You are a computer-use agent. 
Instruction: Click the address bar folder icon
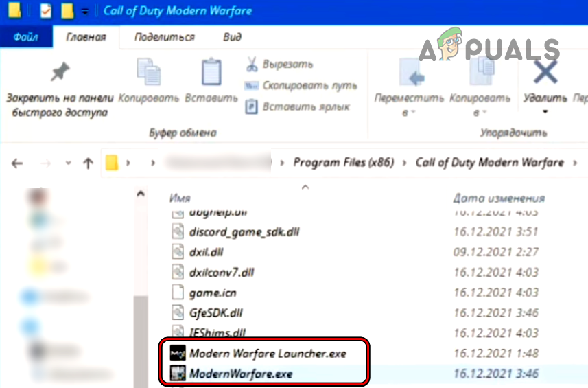pos(112,163)
